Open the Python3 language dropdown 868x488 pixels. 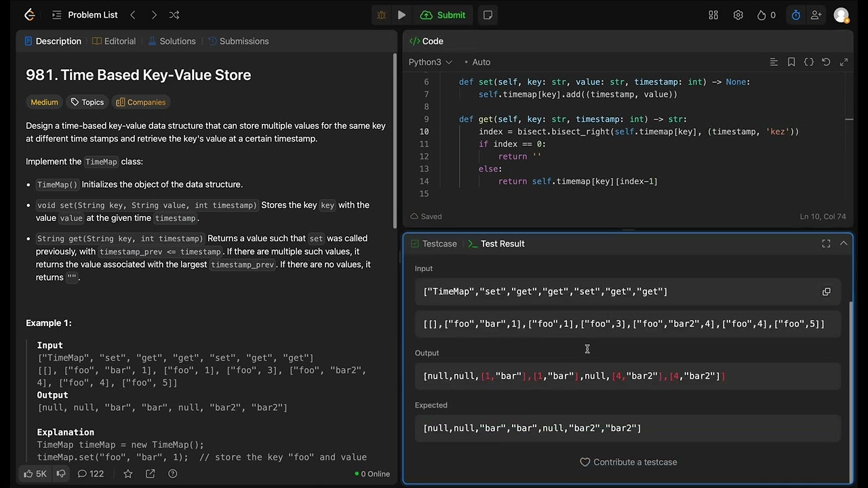tap(430, 62)
